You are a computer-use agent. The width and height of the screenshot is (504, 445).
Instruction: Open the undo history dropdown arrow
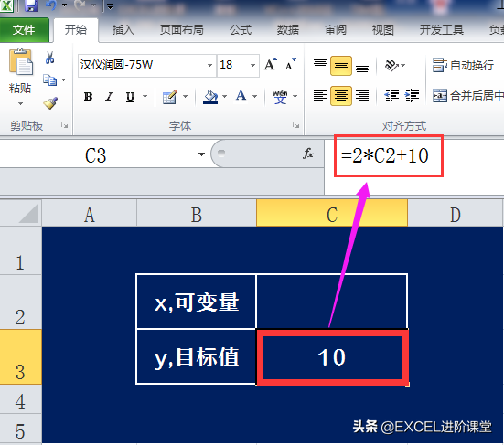click(65, 5)
